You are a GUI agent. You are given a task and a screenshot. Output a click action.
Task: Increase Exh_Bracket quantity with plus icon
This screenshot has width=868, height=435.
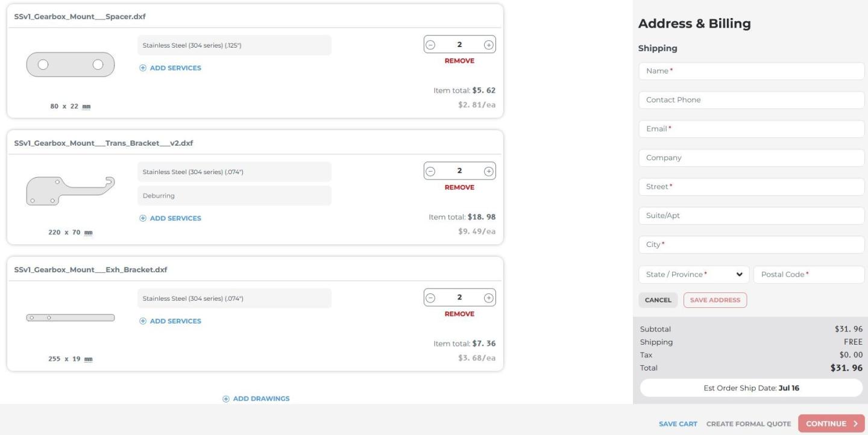488,298
